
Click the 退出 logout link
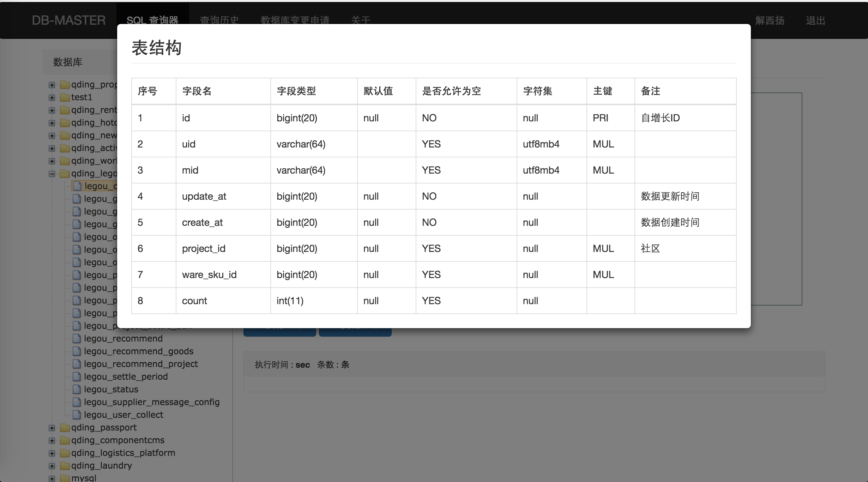click(x=815, y=20)
